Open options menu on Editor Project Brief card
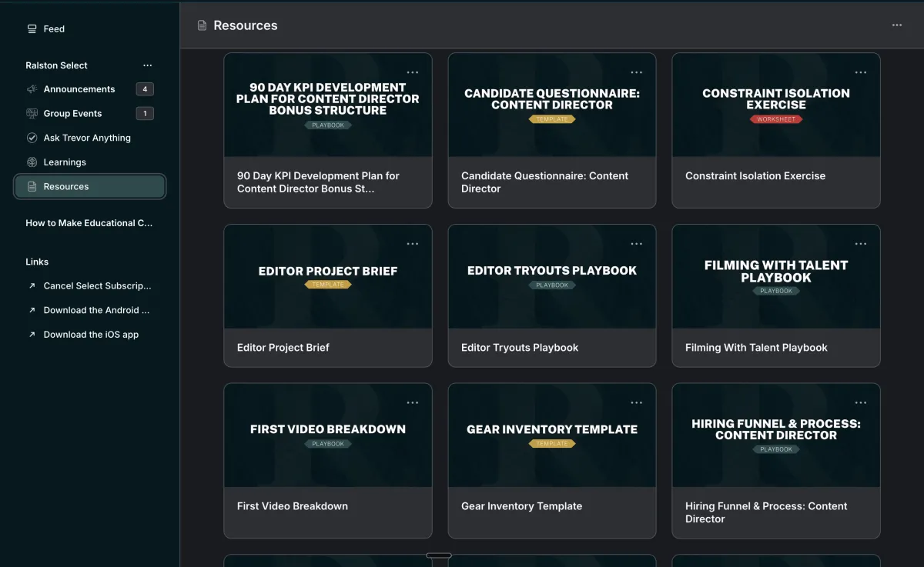Image resolution: width=924 pixels, height=567 pixels. 413,244
